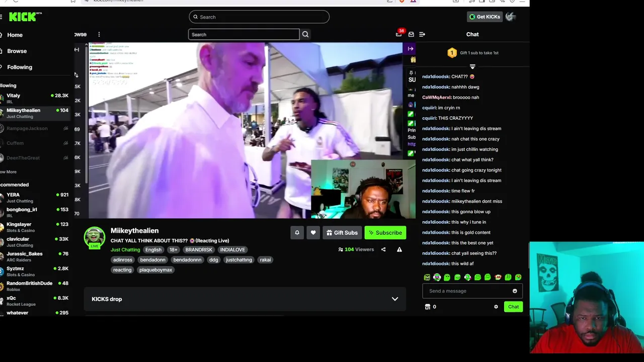Open clavicular recommended channel

[x=35, y=242]
